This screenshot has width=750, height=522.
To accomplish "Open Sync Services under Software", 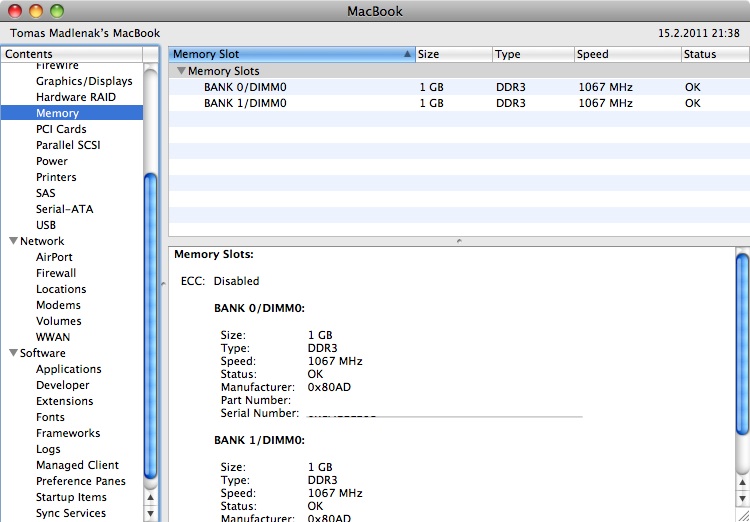I will pos(71,513).
